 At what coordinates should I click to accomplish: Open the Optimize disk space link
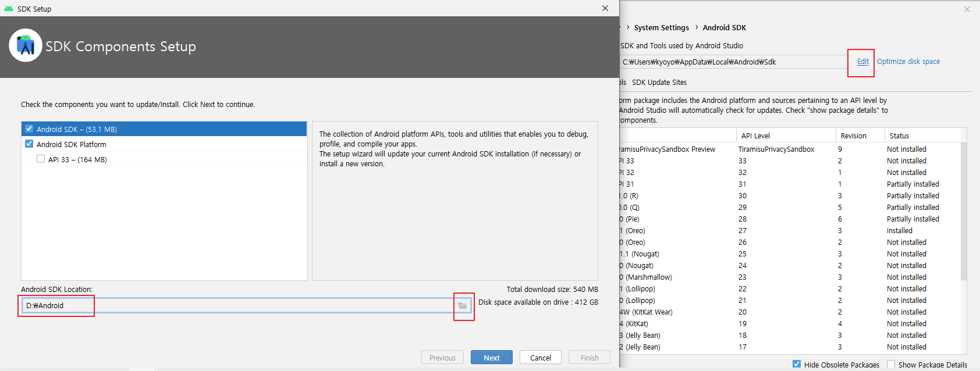tap(908, 62)
